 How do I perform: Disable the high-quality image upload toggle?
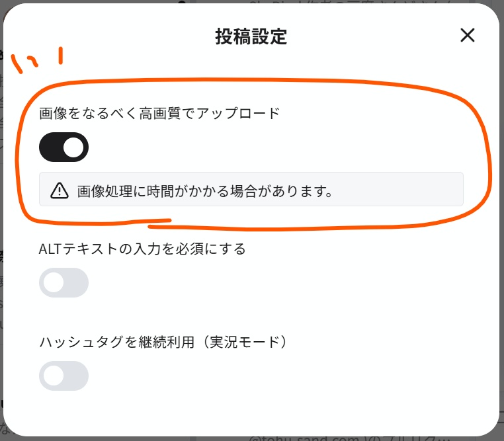(63, 147)
